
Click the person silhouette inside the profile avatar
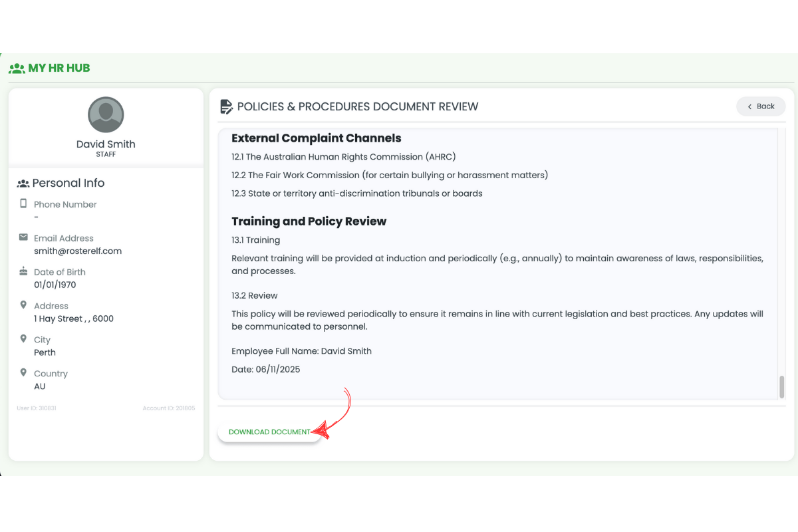[106, 114]
